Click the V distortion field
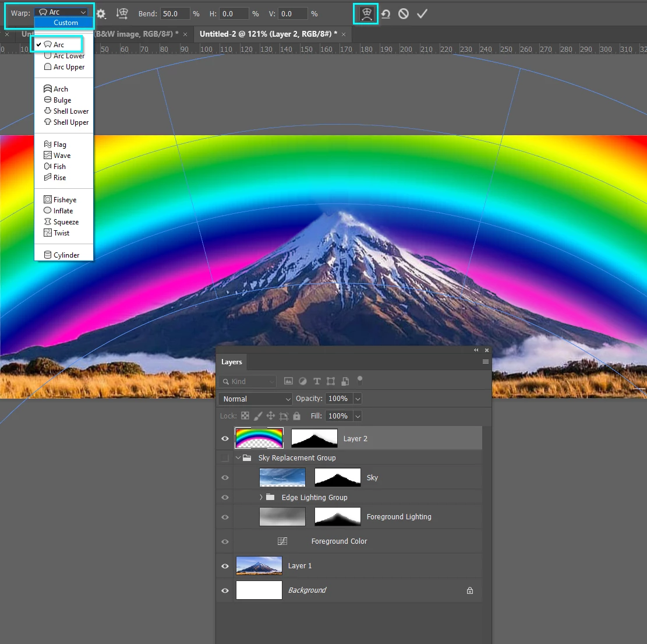Viewport: 647px width, 644px height. coord(293,13)
